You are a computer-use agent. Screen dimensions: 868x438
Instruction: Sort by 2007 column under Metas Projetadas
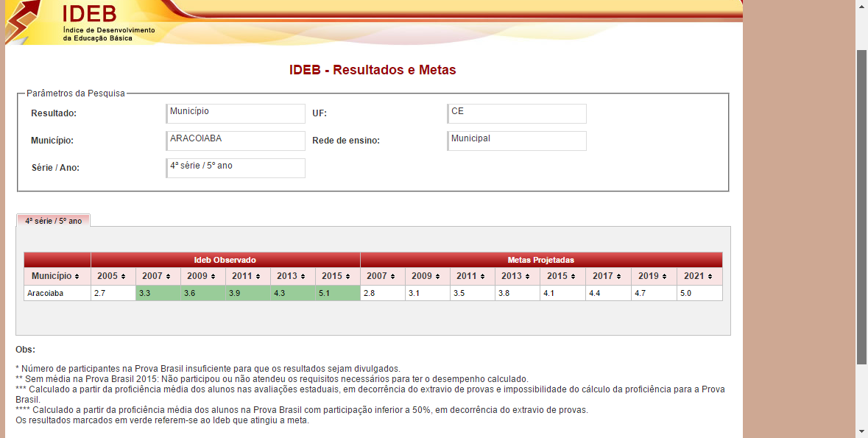[383, 276]
